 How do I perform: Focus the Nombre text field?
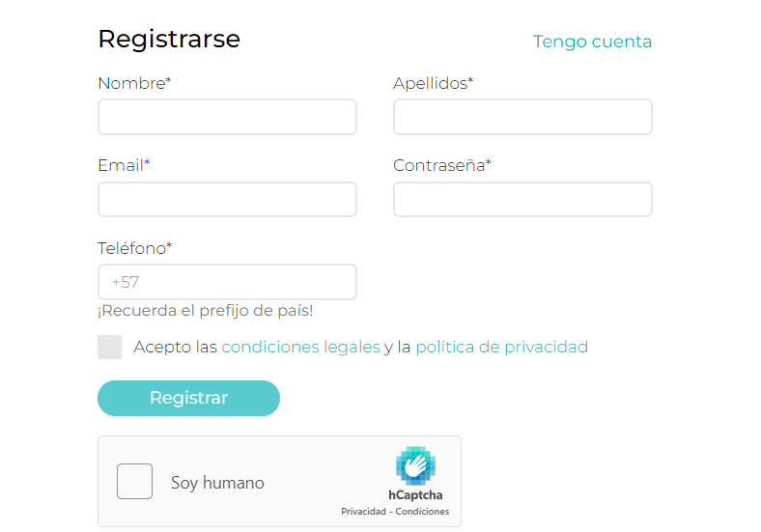(x=227, y=117)
